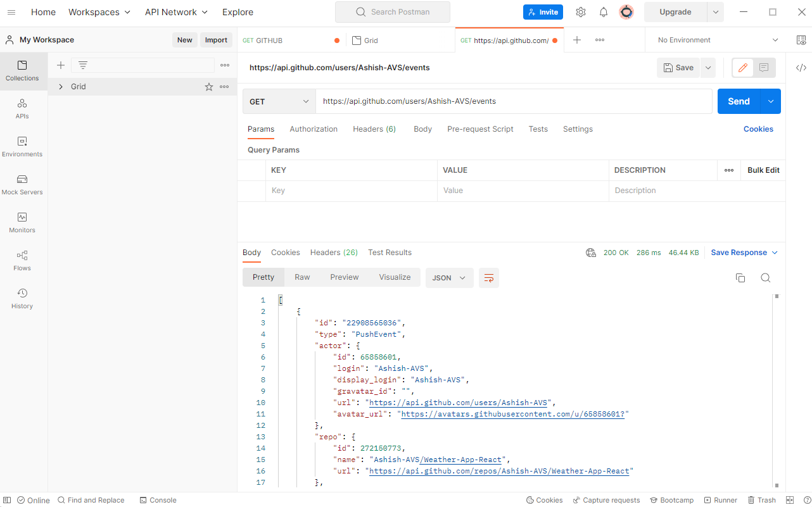This screenshot has height=507, width=812.
Task: Copy response using the copy icon
Action: pos(740,278)
